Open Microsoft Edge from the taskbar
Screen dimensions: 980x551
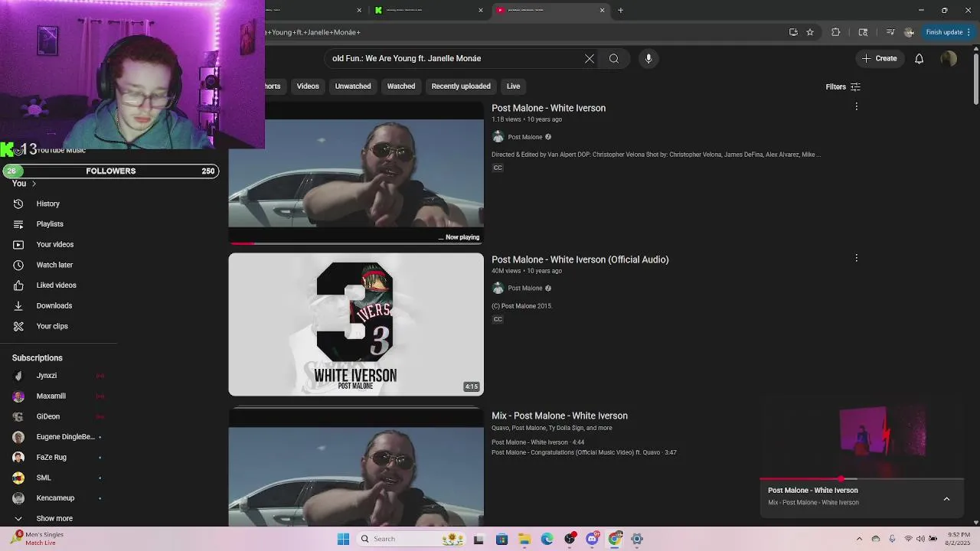click(547, 539)
